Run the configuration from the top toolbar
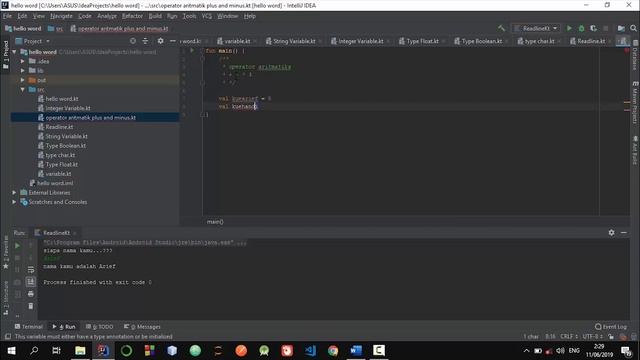 [x=569, y=28]
